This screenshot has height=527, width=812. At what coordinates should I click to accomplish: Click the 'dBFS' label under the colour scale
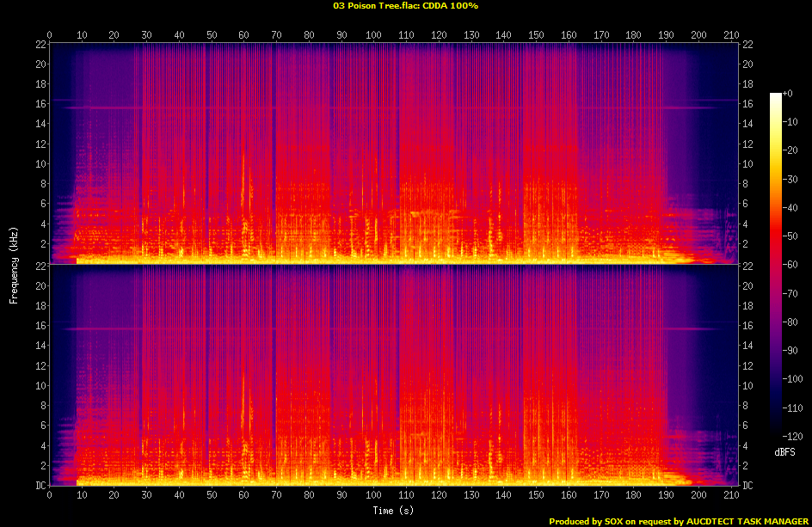[784, 452]
